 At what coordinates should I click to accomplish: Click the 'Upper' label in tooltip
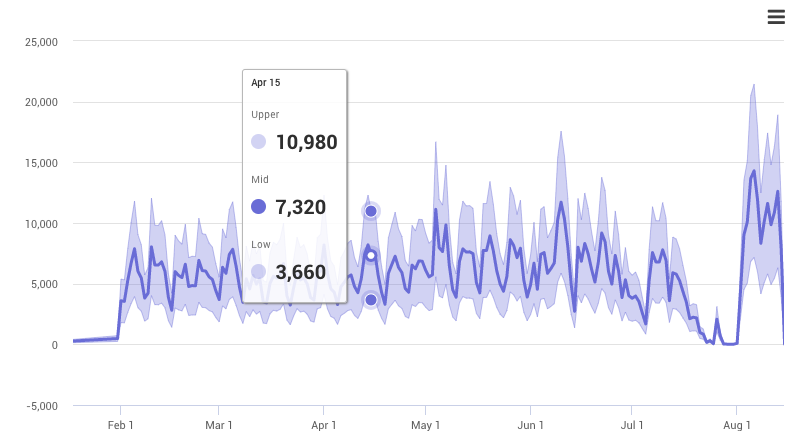(x=265, y=114)
